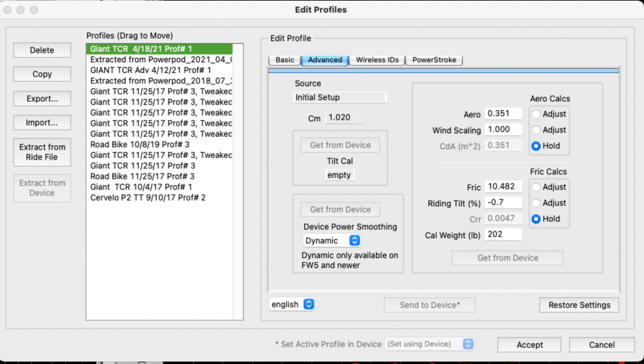Select the Adjust radio beside Riding Tilt
Screen dimensions: 644x364
(x=536, y=203)
